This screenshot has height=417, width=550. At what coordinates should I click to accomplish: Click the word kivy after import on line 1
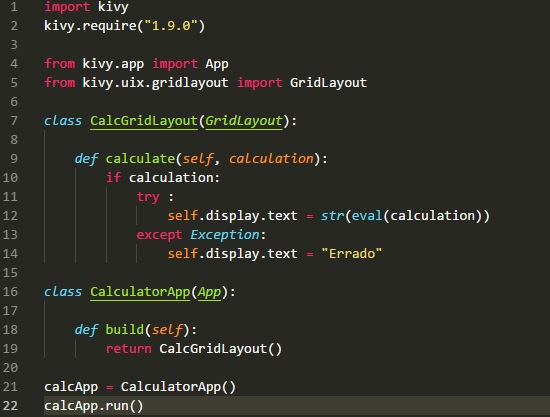113,7
